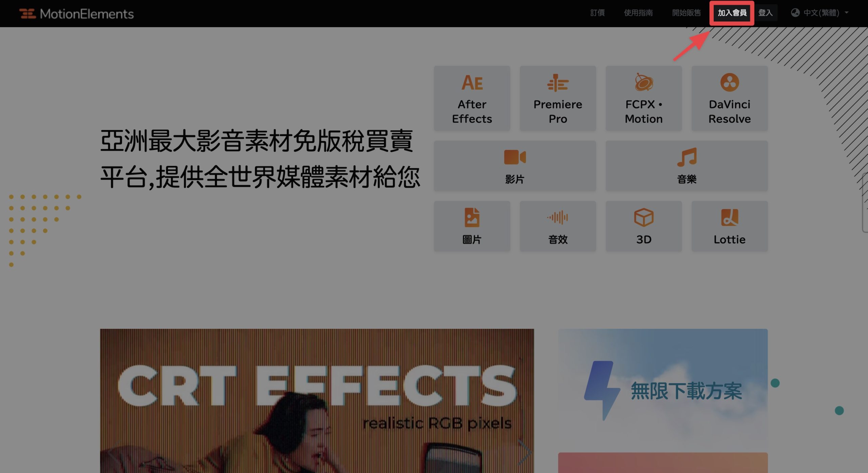Click the 加入會員 sign-up button
Image resolution: width=868 pixels, height=473 pixels.
pyautogui.click(x=732, y=13)
